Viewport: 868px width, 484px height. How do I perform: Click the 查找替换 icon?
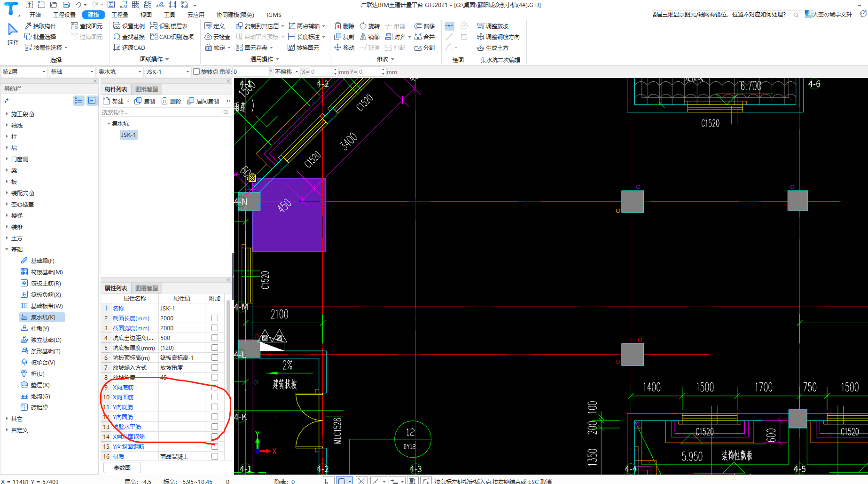pyautogui.click(x=117, y=37)
